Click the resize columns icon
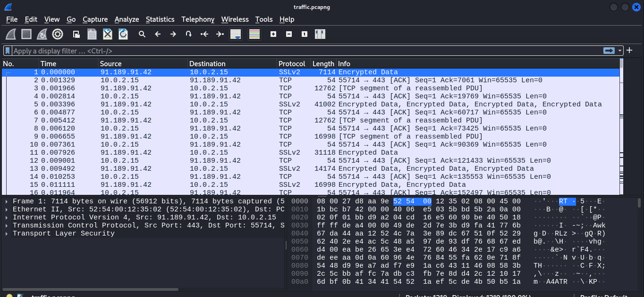The image size is (644, 297). coord(320,34)
